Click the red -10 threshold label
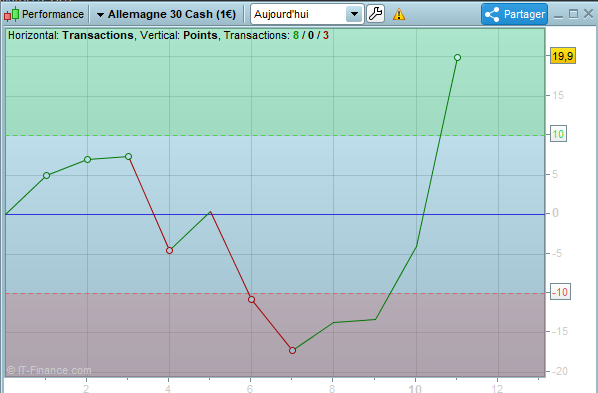598x393 pixels. click(560, 292)
